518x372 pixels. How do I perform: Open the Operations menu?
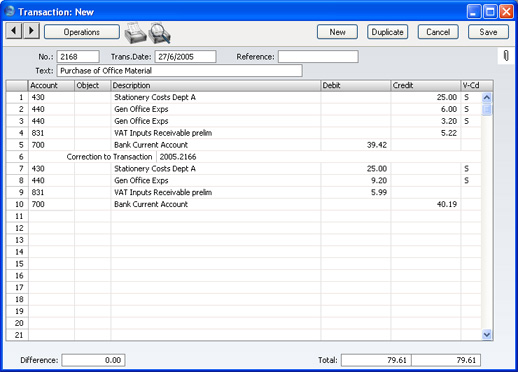[82, 32]
